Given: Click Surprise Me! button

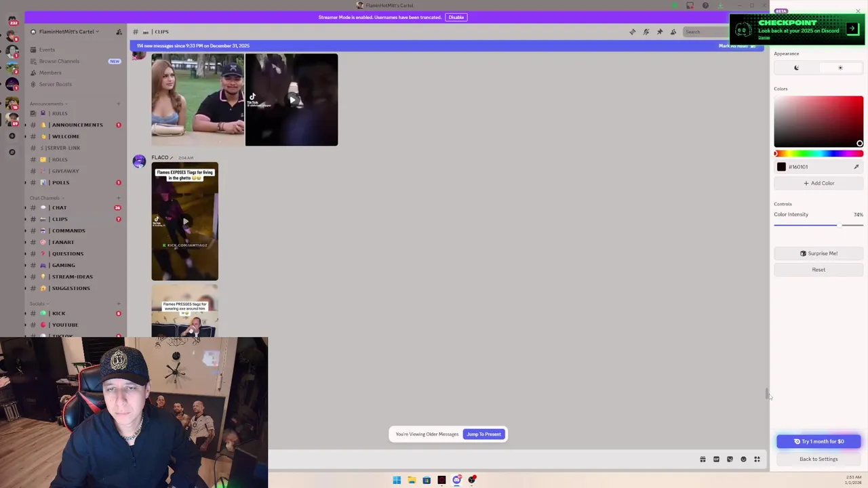Looking at the screenshot, I should pyautogui.click(x=818, y=253).
